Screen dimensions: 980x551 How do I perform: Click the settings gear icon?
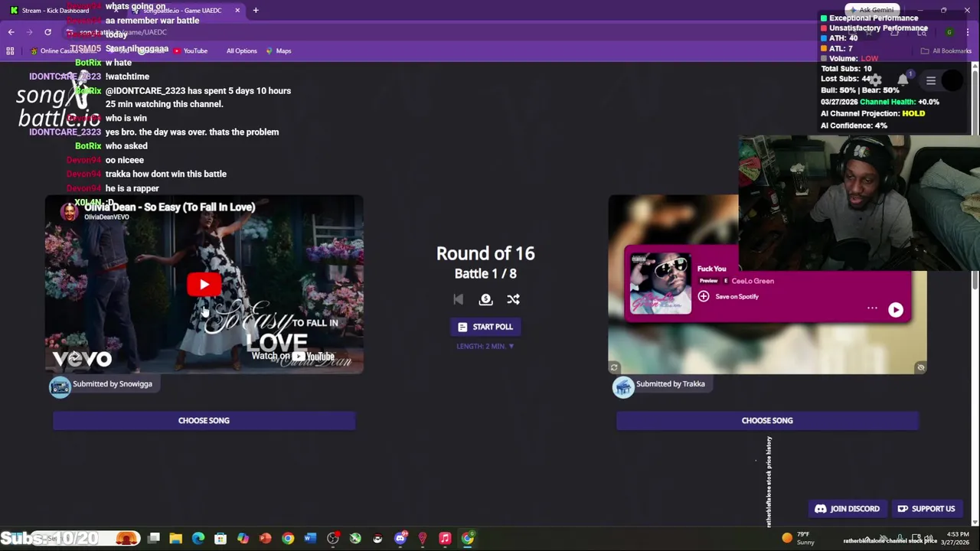875,80
